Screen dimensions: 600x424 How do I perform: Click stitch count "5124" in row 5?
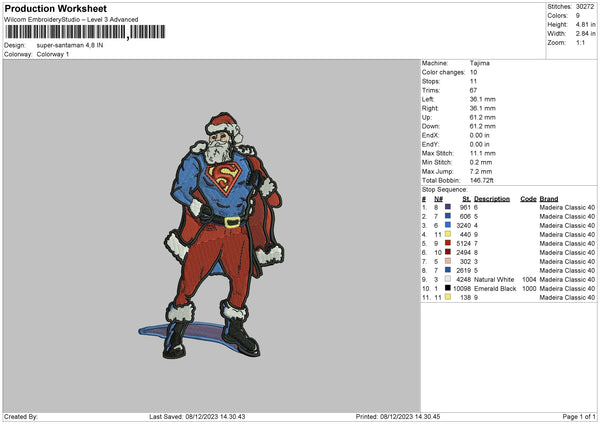click(x=463, y=243)
